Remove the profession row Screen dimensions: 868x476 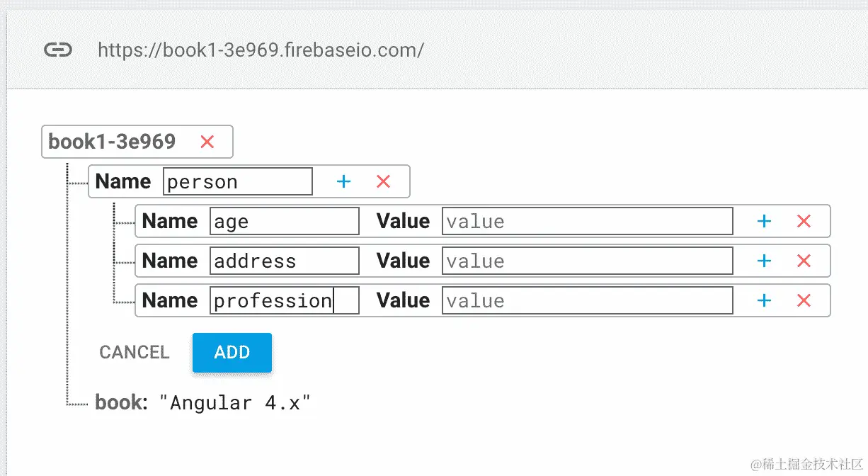point(804,301)
